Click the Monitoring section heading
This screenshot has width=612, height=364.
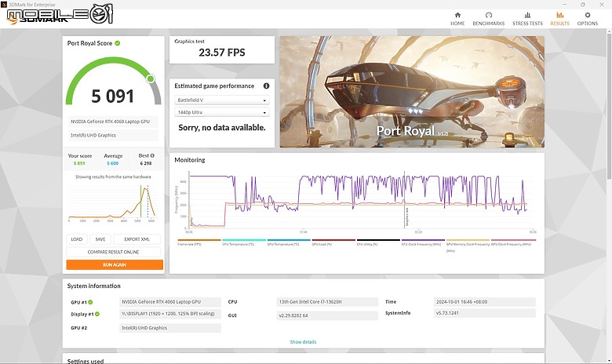[x=190, y=160]
